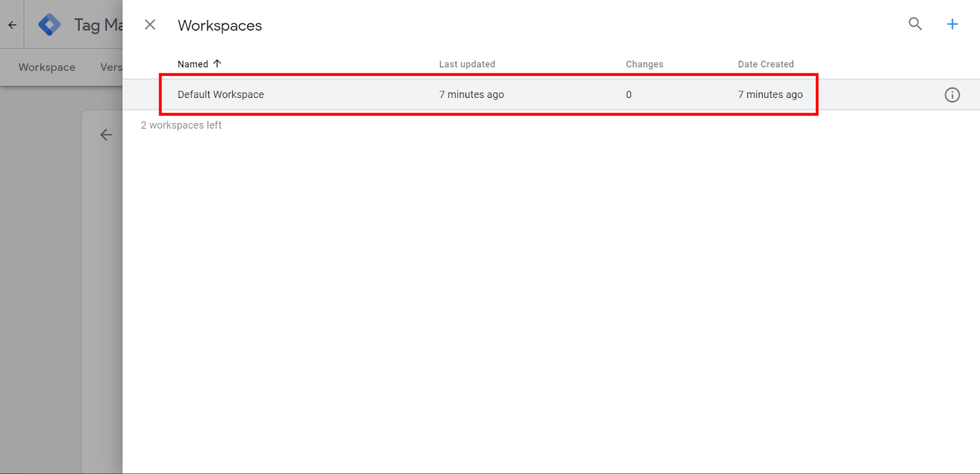Sort workspaces by Named column
Viewport: 980px width, 474px height.
point(193,64)
